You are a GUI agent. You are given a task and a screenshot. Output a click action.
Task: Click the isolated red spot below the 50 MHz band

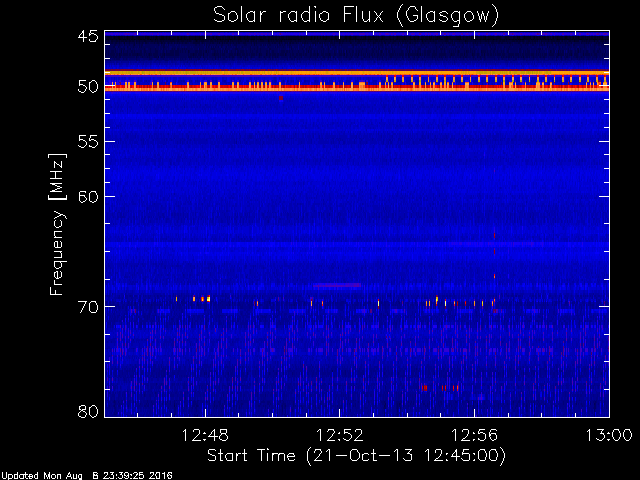[x=281, y=98]
